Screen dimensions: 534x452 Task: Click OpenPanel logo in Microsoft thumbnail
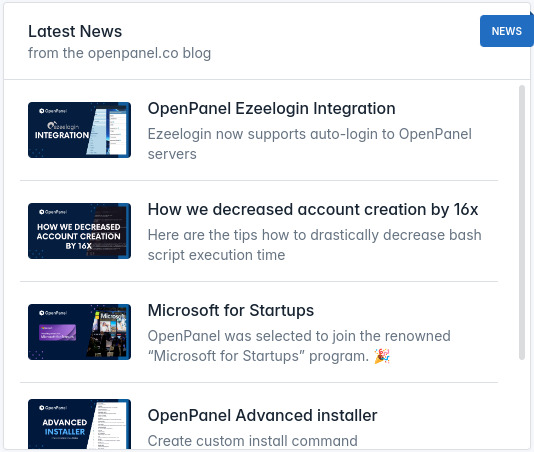[x=53, y=313]
